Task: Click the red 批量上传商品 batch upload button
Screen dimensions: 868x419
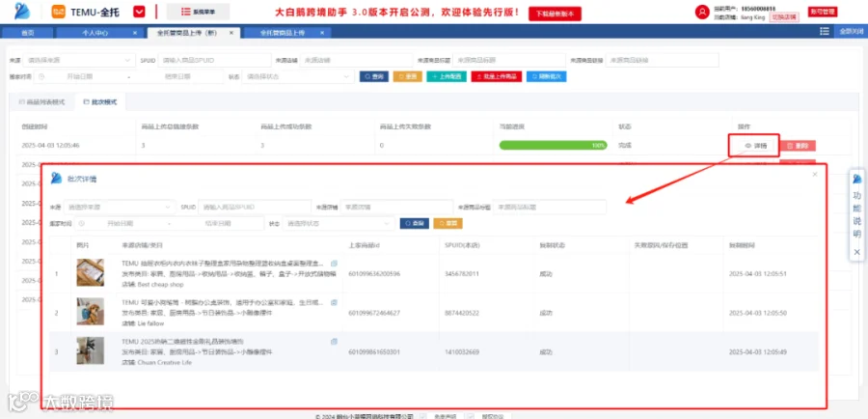Action: 497,77
